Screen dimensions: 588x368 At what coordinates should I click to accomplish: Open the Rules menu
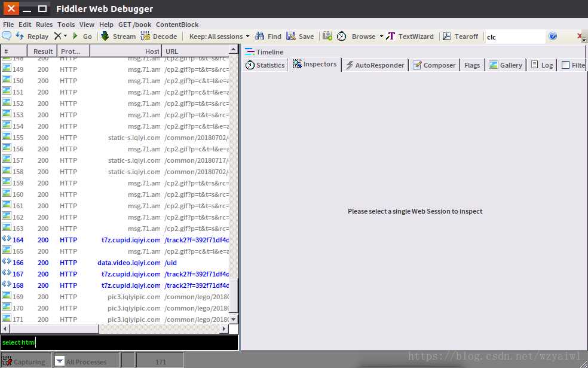click(44, 25)
